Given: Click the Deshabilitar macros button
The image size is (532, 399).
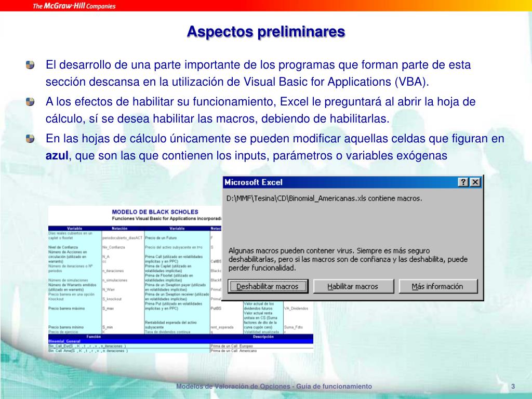Looking at the screenshot, I should coord(268,286).
